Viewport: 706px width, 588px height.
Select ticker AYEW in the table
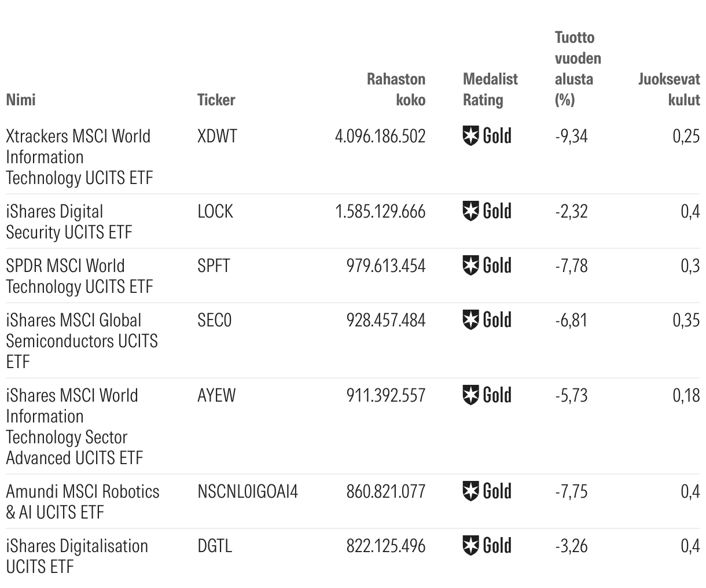click(x=216, y=396)
